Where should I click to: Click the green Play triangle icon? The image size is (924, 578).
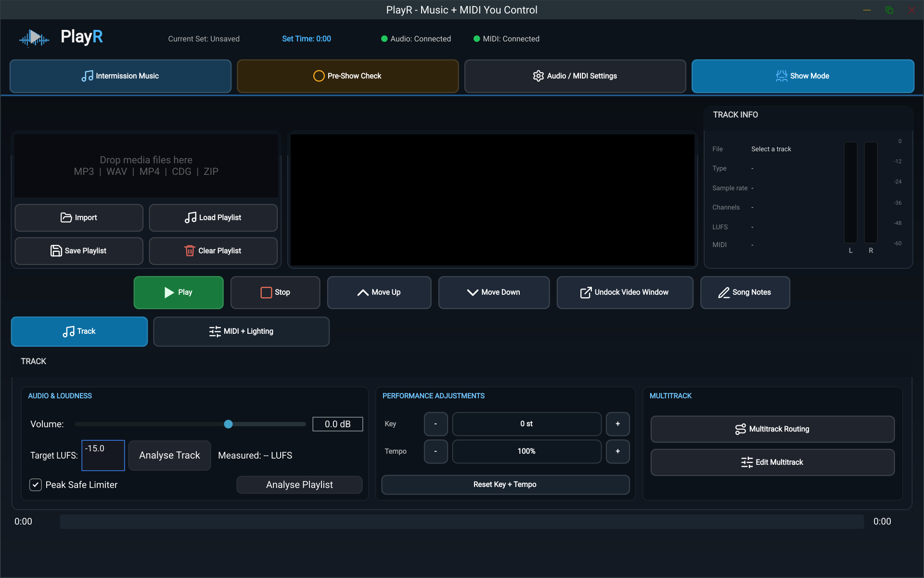tap(169, 292)
